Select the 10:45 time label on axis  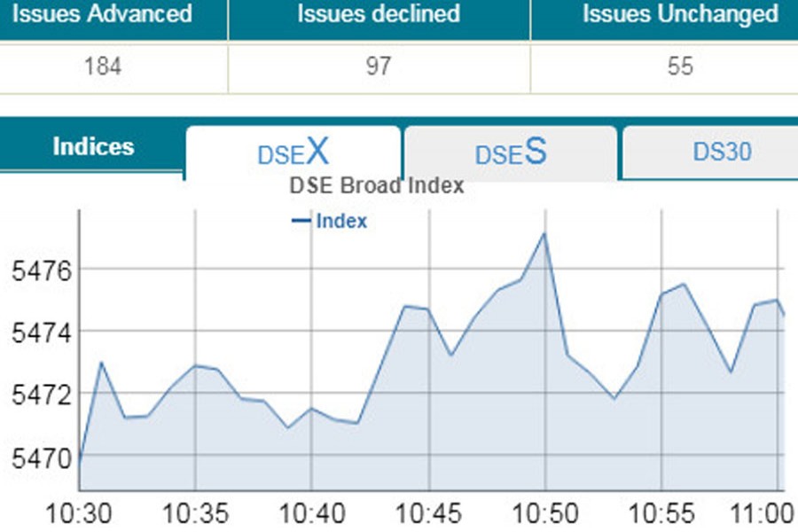pos(430,512)
